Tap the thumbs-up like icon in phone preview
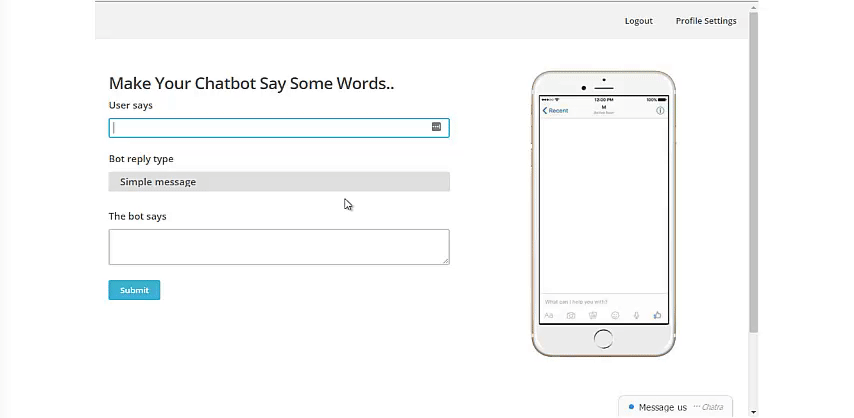 (x=657, y=315)
